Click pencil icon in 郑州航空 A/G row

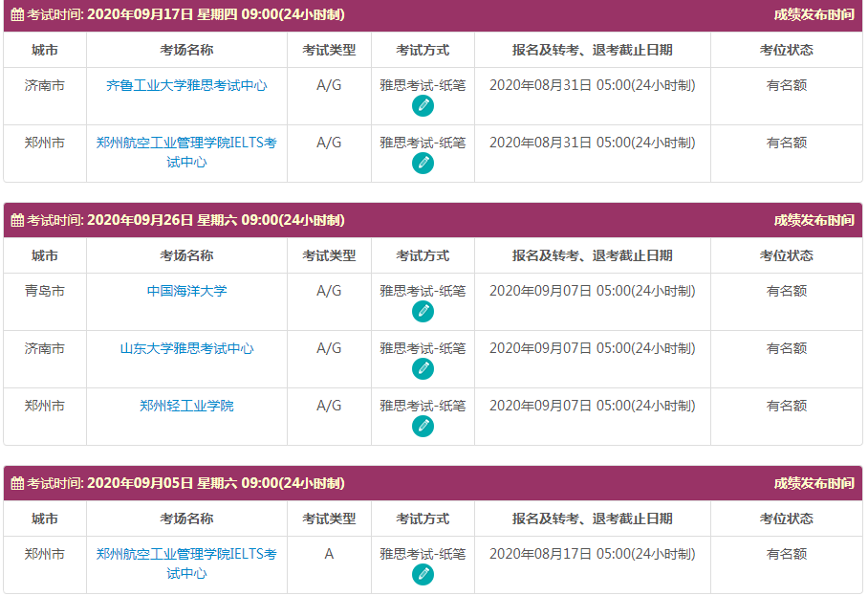423,164
